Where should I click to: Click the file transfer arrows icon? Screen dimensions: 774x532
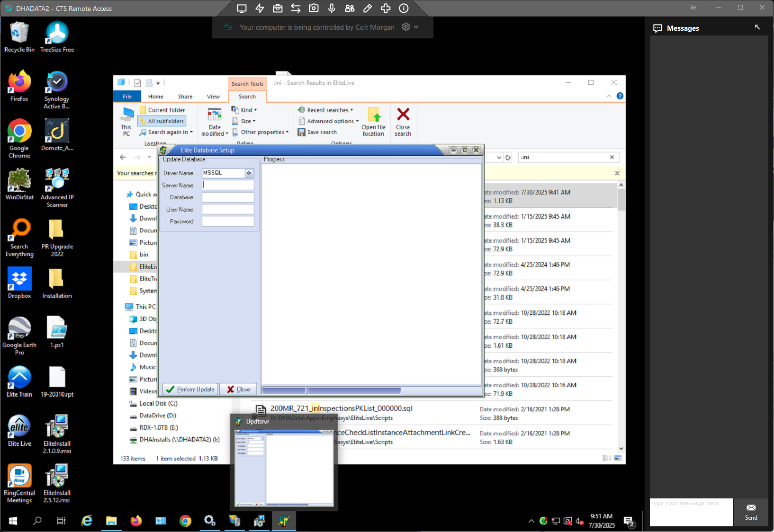(x=296, y=8)
